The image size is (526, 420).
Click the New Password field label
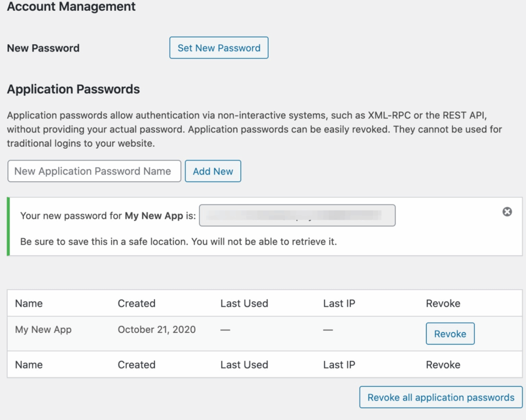[x=43, y=48]
